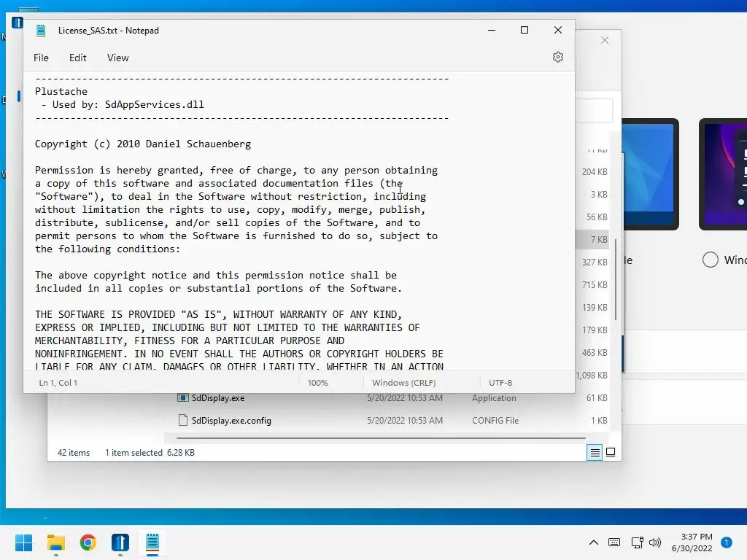Launch Google Chrome from the taskbar
The width and height of the screenshot is (747, 560).
88,542
